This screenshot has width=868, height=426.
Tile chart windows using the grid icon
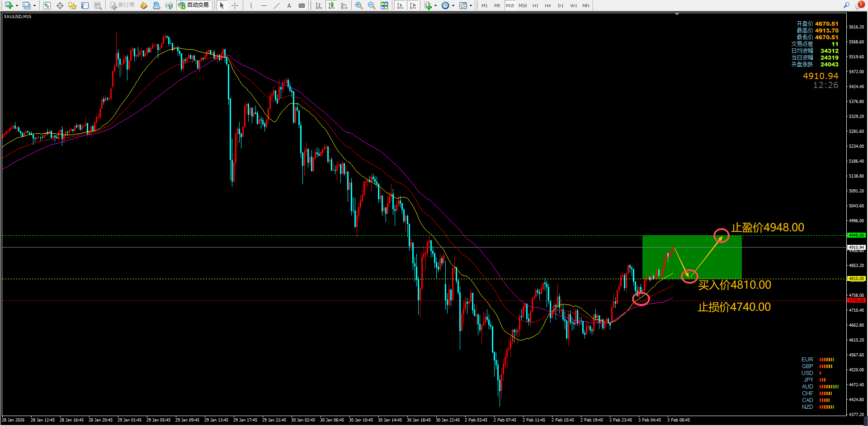click(384, 5)
